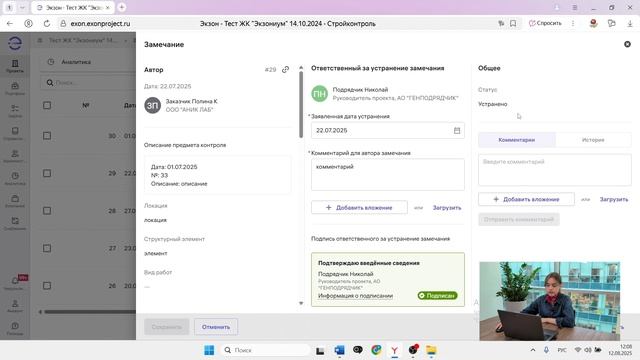
Task: Click microphone icon in system tray
Action: [546, 350]
